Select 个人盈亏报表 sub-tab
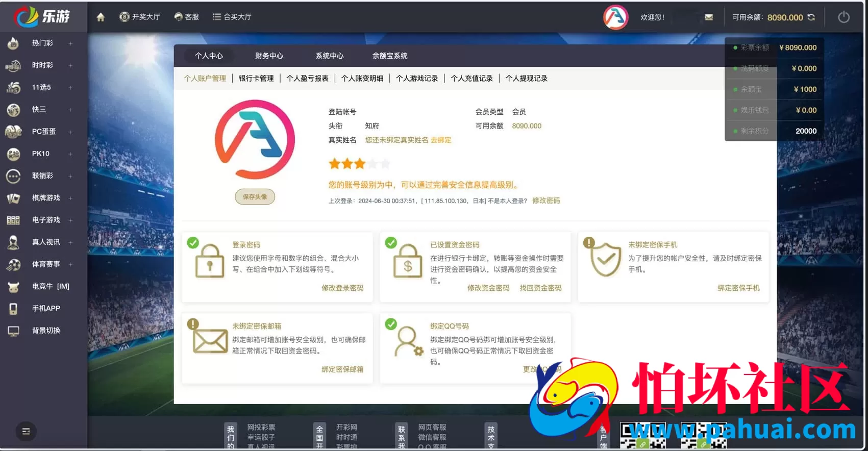 tap(307, 78)
